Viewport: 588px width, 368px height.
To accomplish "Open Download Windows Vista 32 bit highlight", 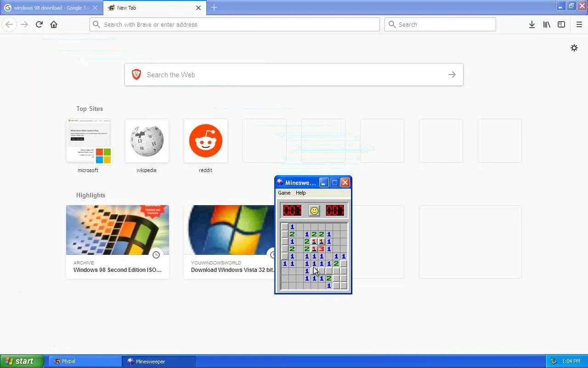I will (x=229, y=242).
